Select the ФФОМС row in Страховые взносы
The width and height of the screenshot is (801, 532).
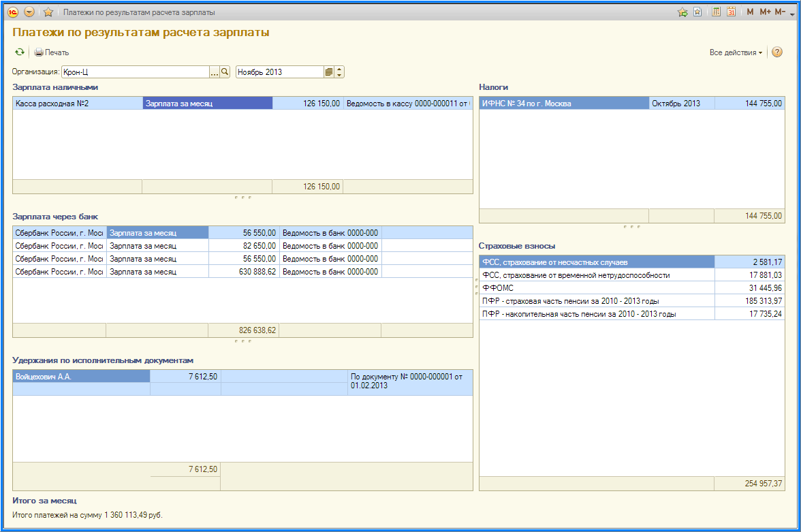click(596, 288)
